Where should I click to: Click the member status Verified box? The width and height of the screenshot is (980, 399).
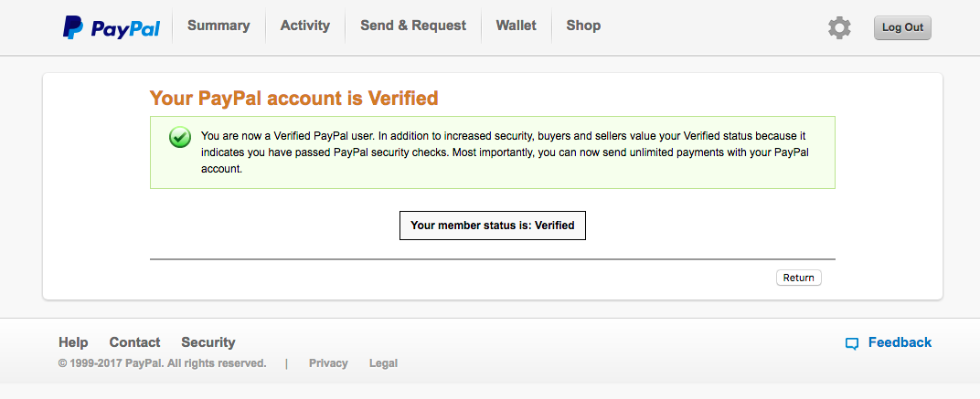click(x=493, y=226)
